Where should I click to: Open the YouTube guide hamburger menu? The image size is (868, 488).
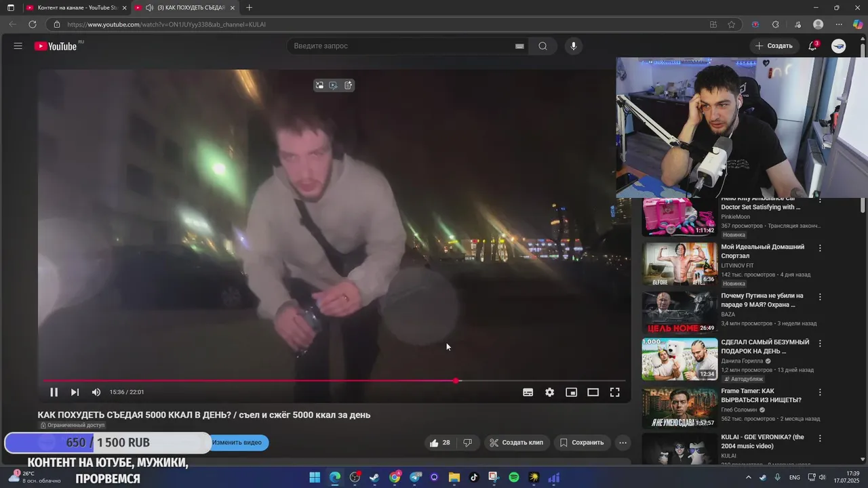[x=18, y=46]
